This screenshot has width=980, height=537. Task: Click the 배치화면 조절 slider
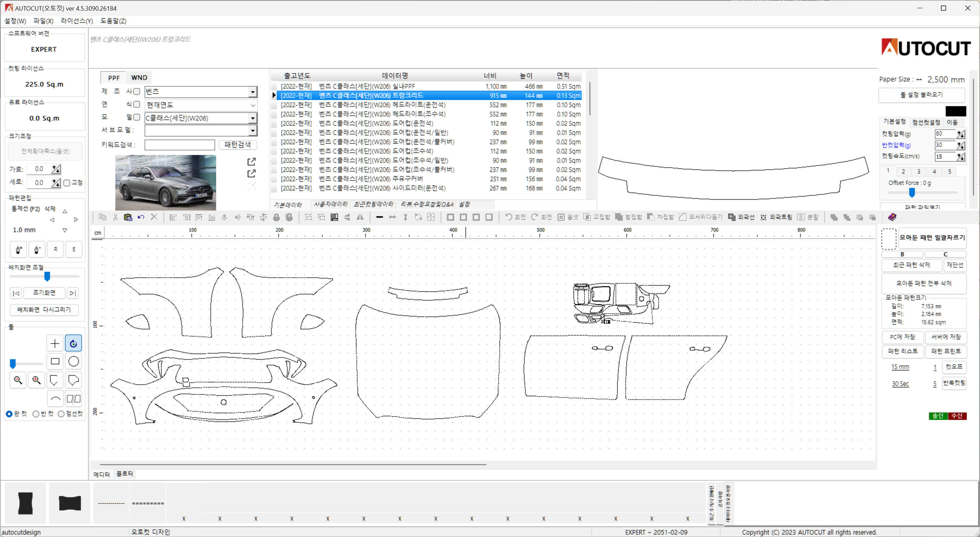click(x=47, y=276)
